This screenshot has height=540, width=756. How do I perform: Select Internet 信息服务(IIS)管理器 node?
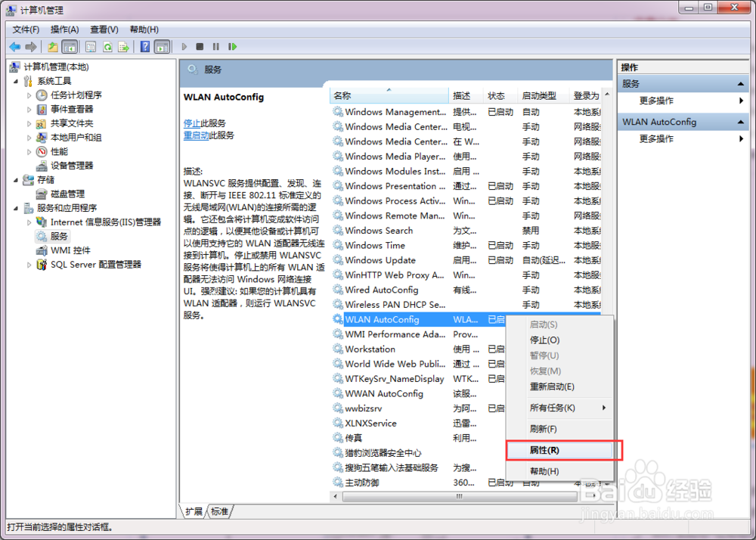click(x=106, y=222)
